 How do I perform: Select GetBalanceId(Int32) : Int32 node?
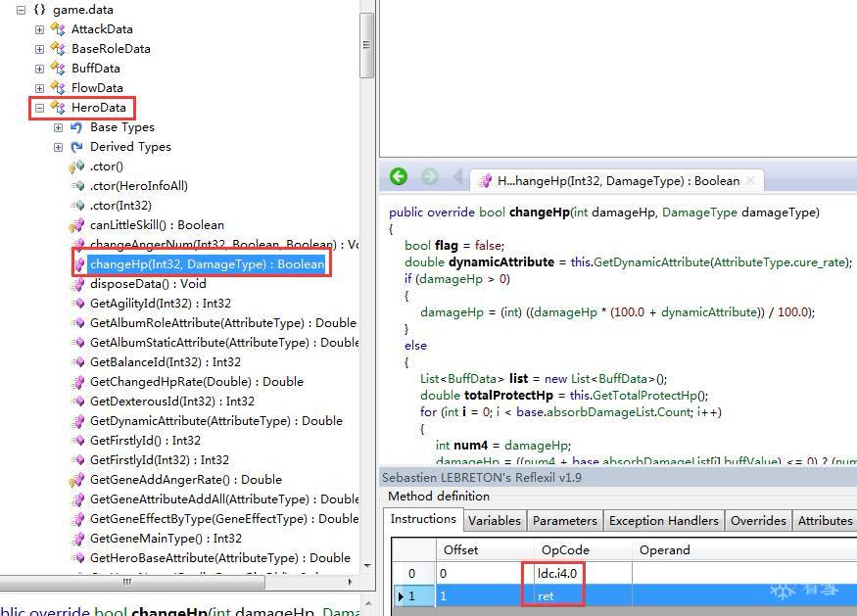pyautogui.click(x=166, y=362)
